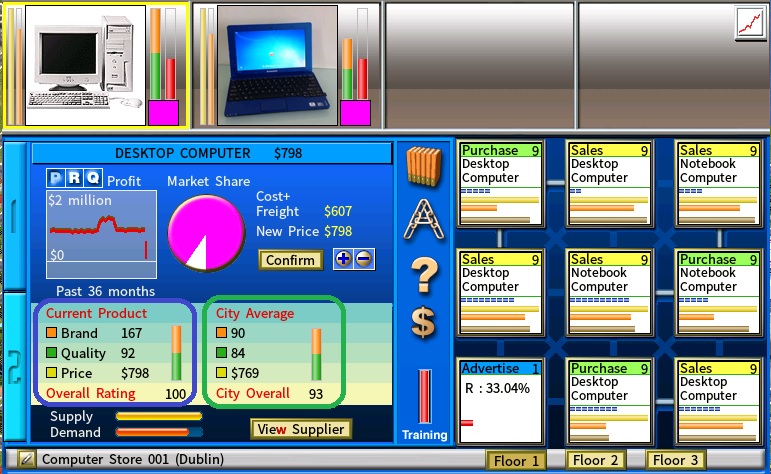771x474 pixels.
Task: Select top-left Purchase Desktop Computer unit
Action: (501, 183)
